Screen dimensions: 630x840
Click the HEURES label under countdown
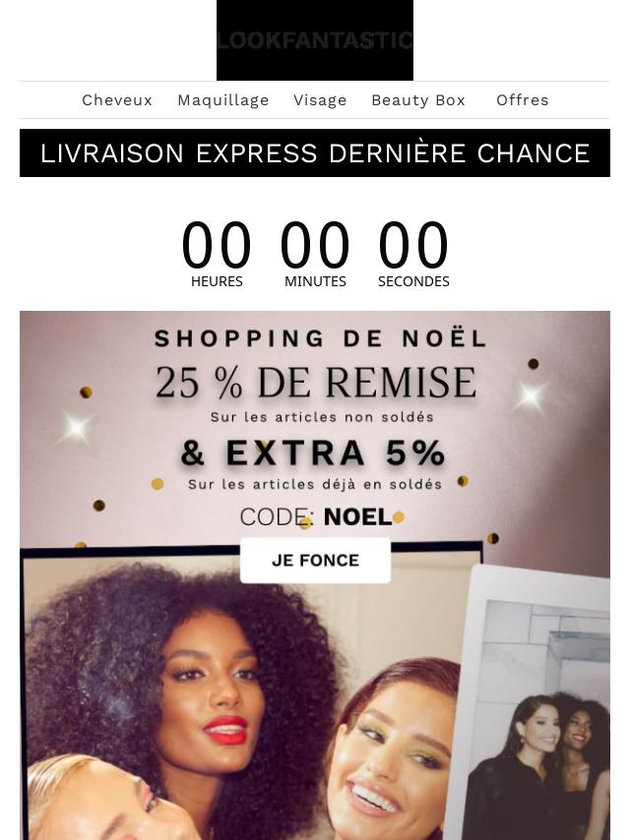tap(217, 281)
